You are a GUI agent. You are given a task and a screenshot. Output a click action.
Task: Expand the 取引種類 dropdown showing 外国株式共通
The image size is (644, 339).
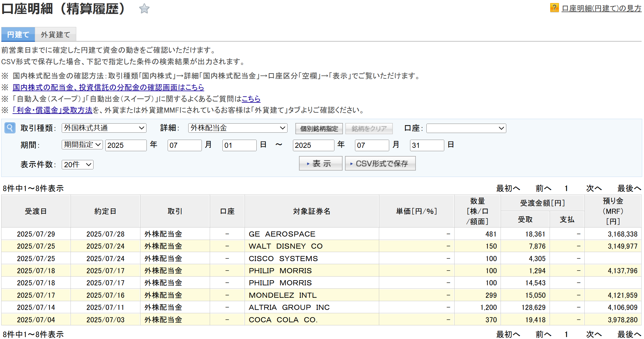click(104, 128)
